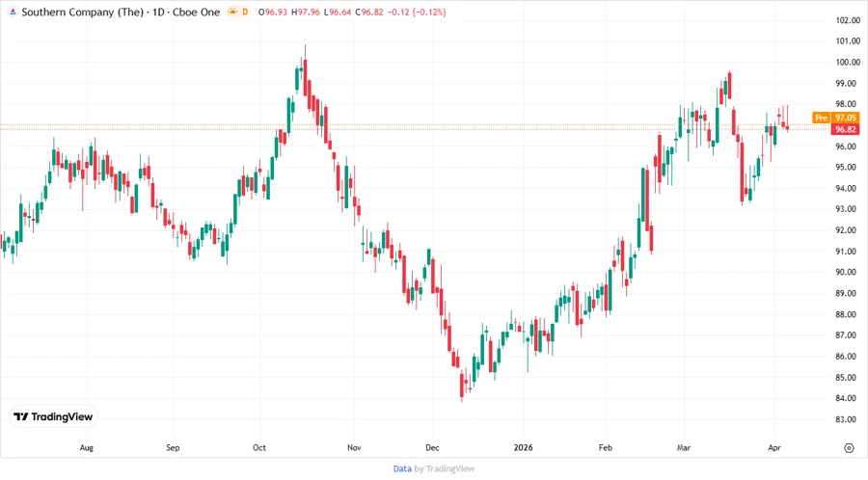Click the Southern Company (The) title
This screenshot has width=868, height=480.
tap(83, 12)
